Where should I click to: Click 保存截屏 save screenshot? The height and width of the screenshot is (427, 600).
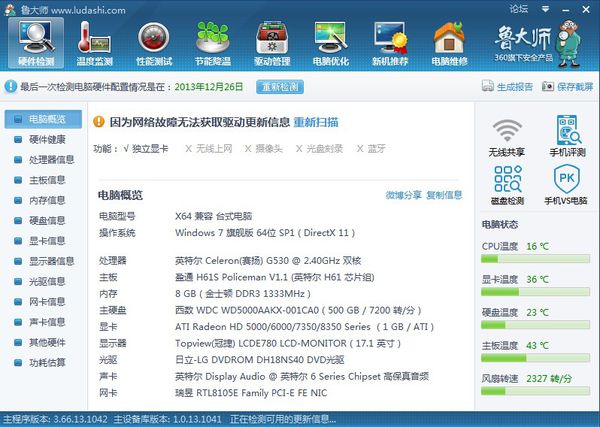pos(568,87)
